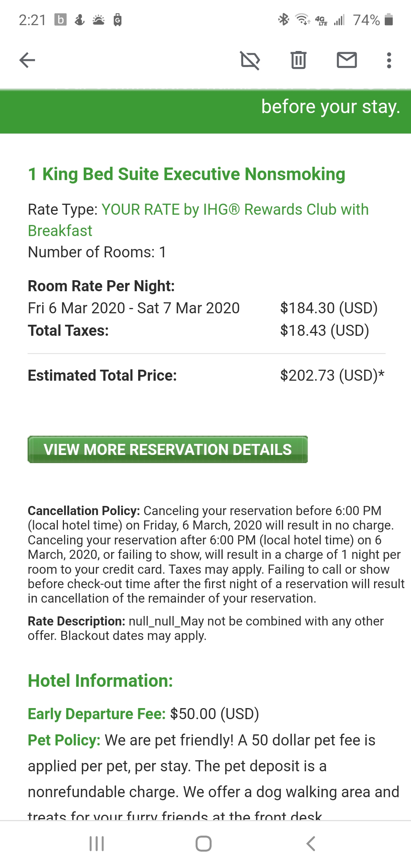
Task: Open the three-dot overflow menu
Action: [x=389, y=60]
